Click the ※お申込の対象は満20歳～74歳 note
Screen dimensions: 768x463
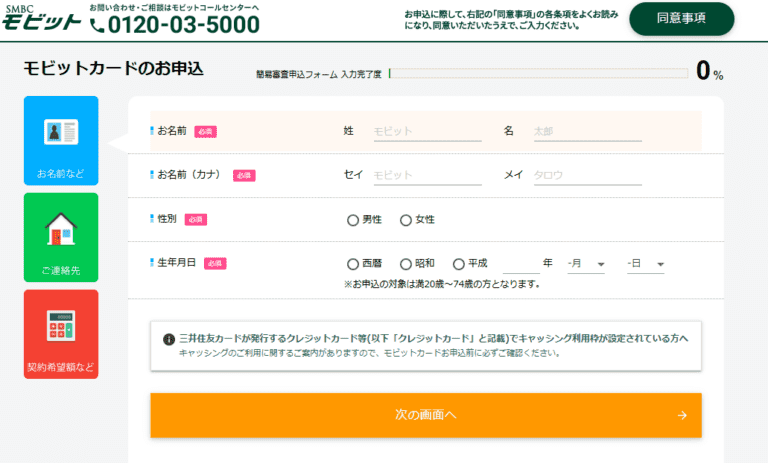point(442,284)
